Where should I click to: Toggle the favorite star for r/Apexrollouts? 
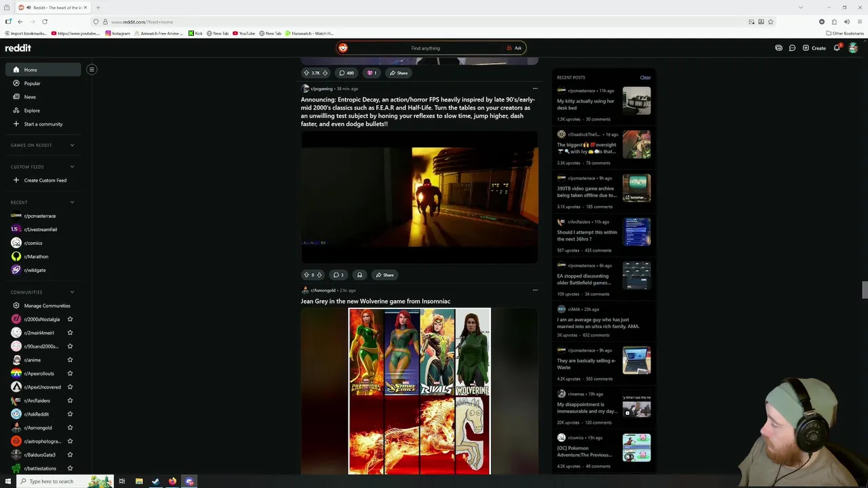70,373
